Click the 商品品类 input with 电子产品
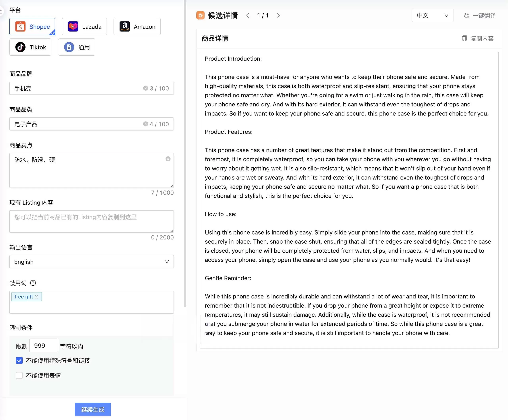Image resolution: width=508 pixels, height=420 pixels. tap(91, 124)
